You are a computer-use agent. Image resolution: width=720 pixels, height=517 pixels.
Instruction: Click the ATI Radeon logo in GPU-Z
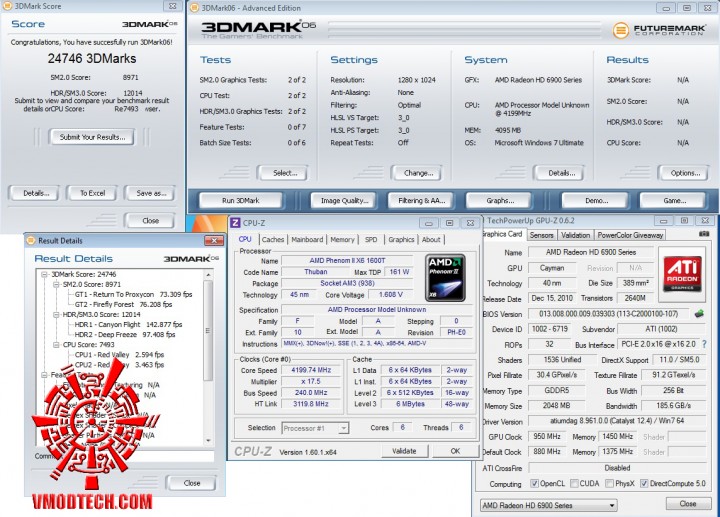[682, 274]
